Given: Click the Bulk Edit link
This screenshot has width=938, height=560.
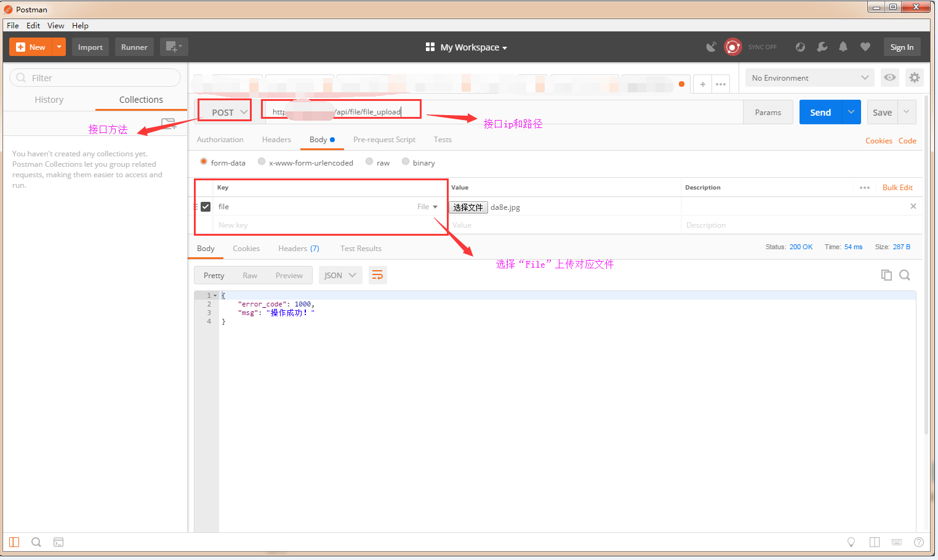Looking at the screenshot, I should point(897,188).
